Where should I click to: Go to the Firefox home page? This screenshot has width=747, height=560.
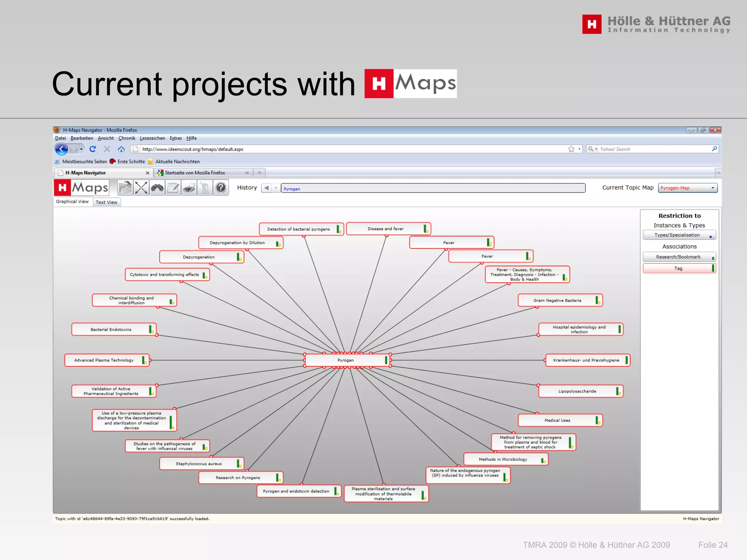(x=121, y=149)
